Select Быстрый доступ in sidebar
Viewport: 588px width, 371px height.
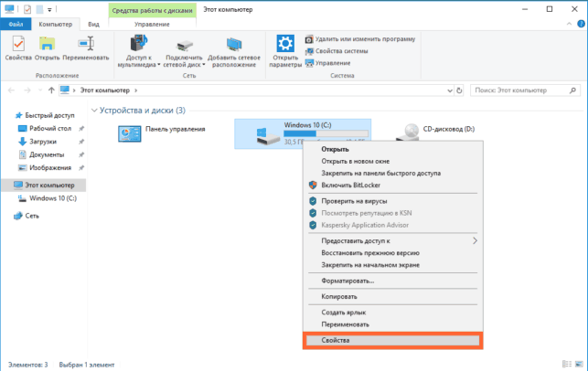tap(45, 115)
